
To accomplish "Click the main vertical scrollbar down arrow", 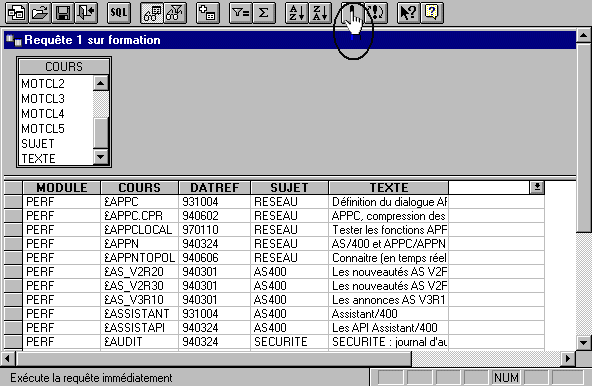I will [x=584, y=343].
